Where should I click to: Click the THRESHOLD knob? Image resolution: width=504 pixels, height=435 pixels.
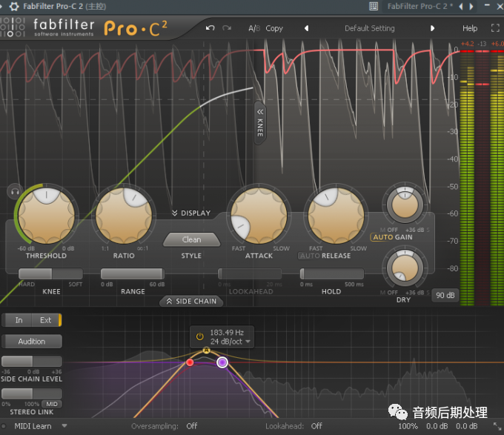(47, 216)
